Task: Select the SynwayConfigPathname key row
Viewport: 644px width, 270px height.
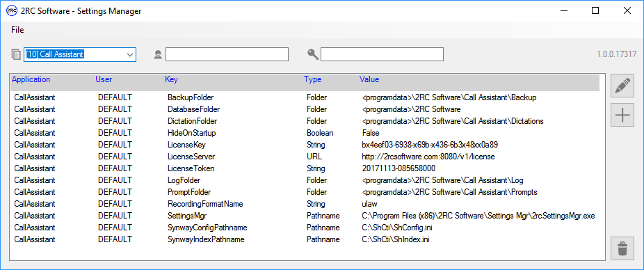Action: pos(305,228)
